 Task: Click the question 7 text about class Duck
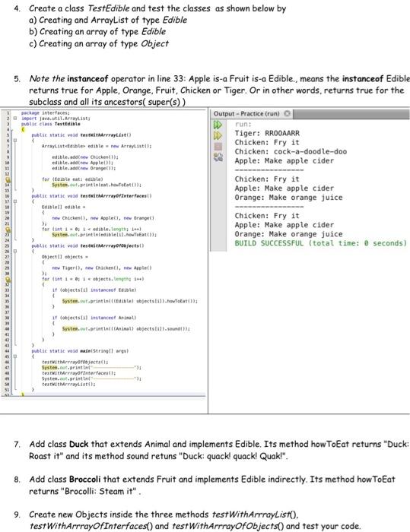coord(219,450)
